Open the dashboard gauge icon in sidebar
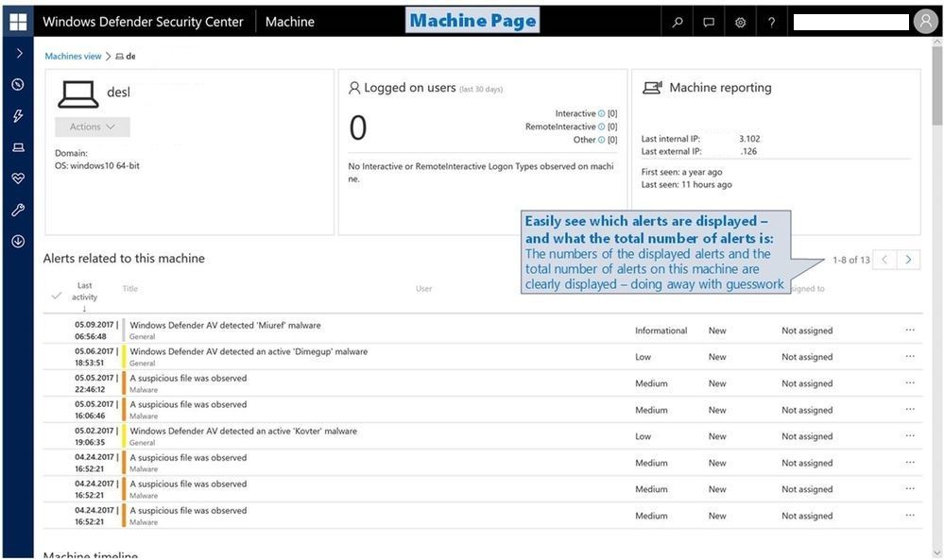944x560 pixels. pos(18,84)
